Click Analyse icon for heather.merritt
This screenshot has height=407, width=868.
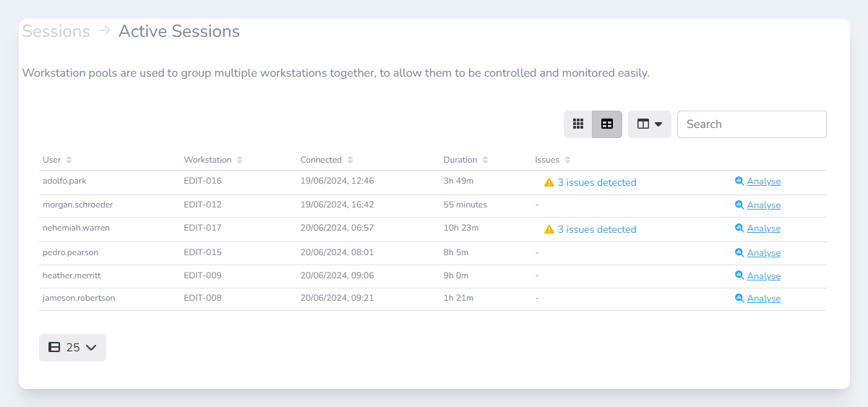[x=739, y=276]
